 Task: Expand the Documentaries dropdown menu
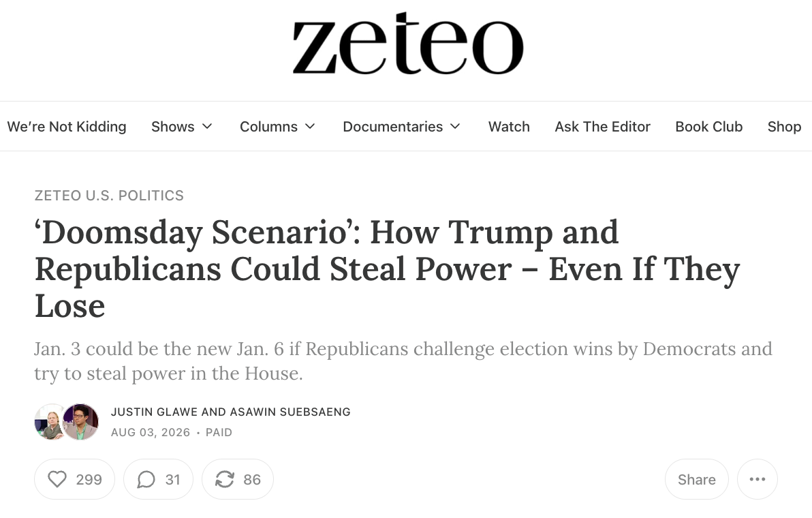coord(402,126)
